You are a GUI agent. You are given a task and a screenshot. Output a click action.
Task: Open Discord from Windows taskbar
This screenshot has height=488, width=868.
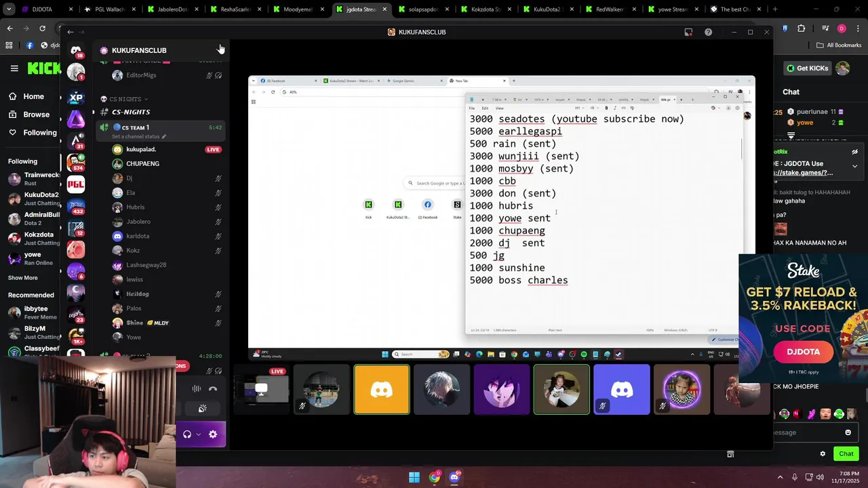pyautogui.click(x=454, y=477)
